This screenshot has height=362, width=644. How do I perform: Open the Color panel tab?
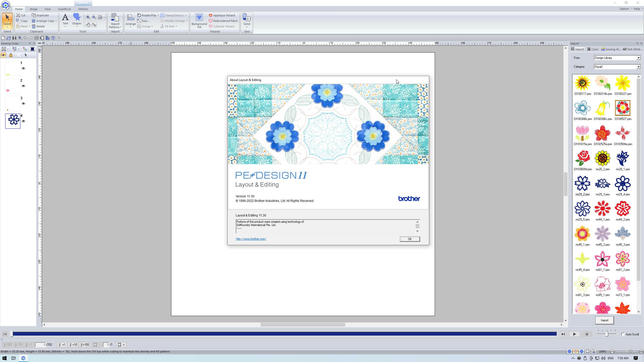click(x=593, y=49)
